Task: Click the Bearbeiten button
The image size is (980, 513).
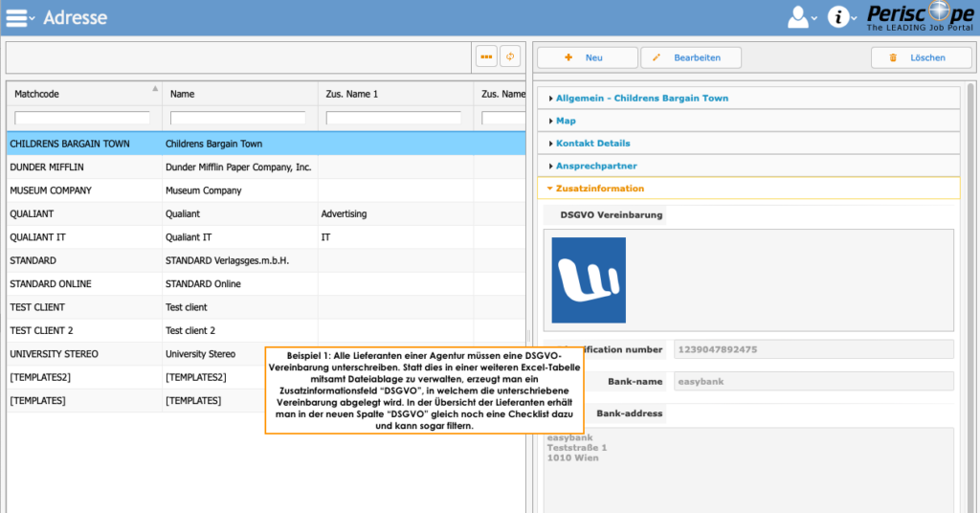Action: pos(691,57)
